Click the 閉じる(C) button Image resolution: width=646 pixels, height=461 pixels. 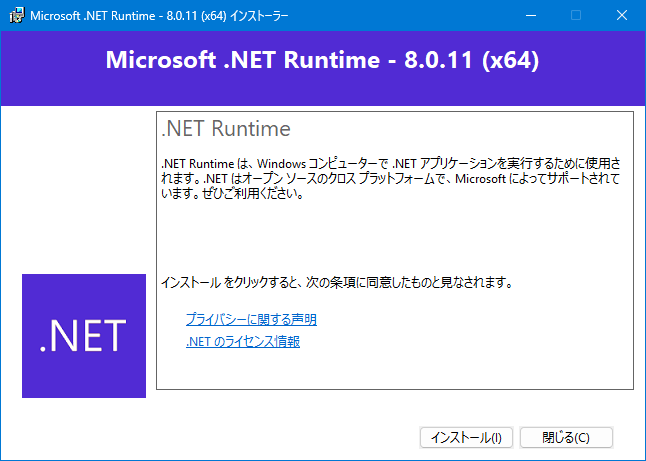coord(566,437)
